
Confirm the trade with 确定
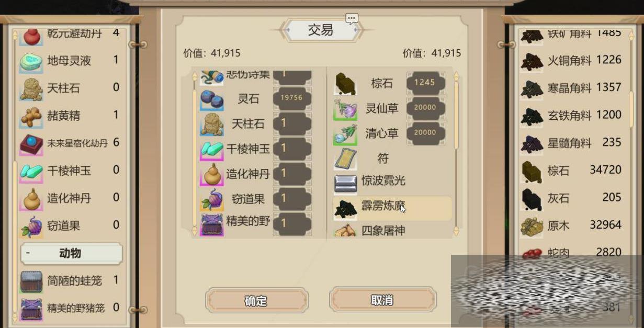(256, 301)
